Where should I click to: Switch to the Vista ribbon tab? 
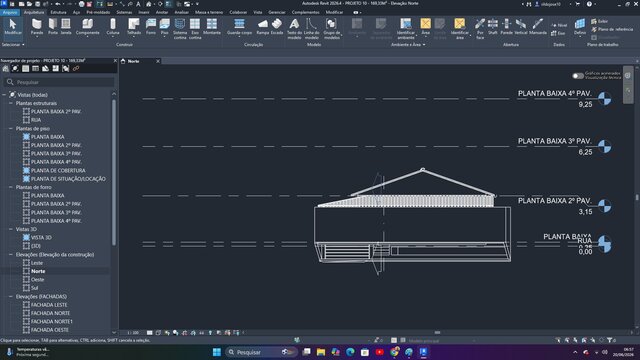point(258,12)
